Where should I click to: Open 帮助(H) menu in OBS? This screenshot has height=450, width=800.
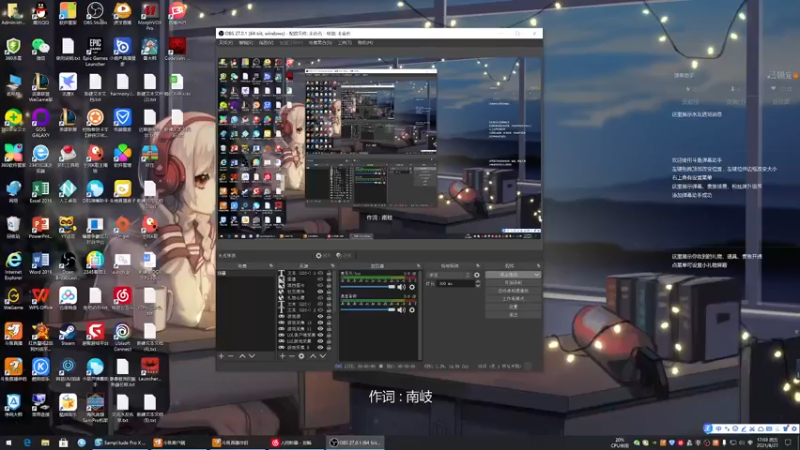tap(365, 43)
